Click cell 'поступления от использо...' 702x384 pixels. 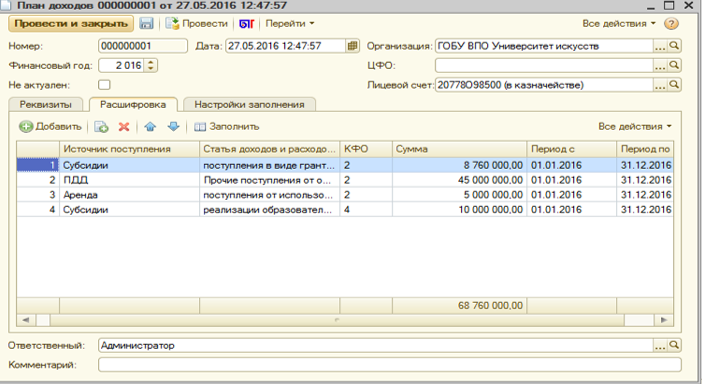coord(269,195)
